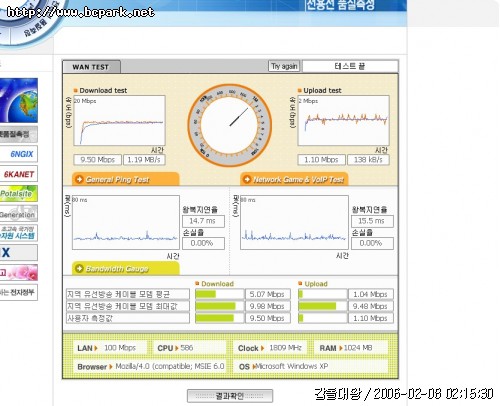Click the 9.50 Mbps download speed box

pyautogui.click(x=97, y=160)
